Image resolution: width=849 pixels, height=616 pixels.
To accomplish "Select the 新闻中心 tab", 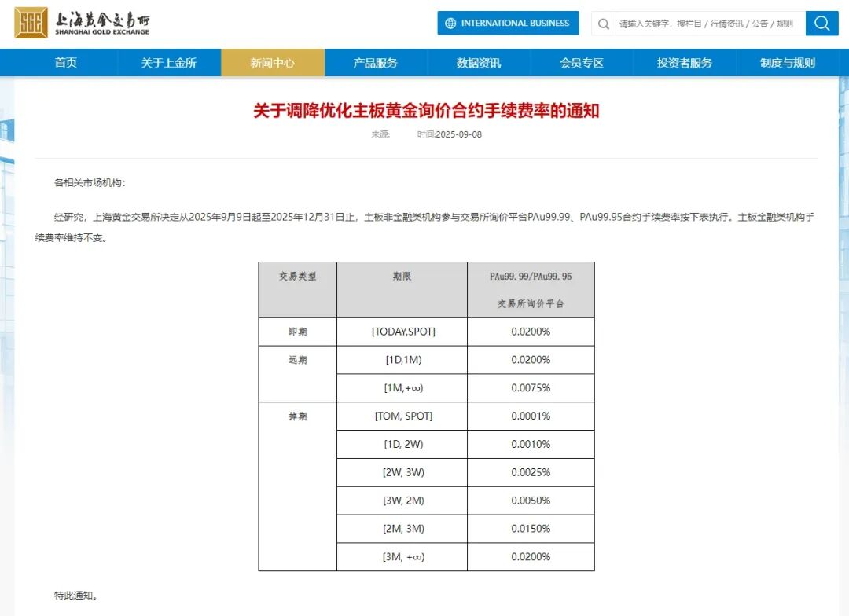I will [x=272, y=63].
